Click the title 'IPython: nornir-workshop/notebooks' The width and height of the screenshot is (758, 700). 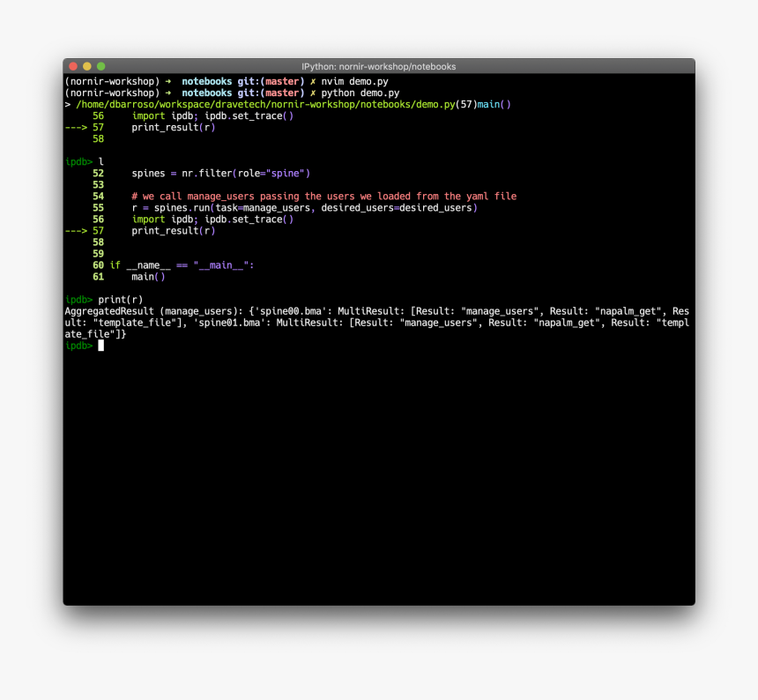378,67
